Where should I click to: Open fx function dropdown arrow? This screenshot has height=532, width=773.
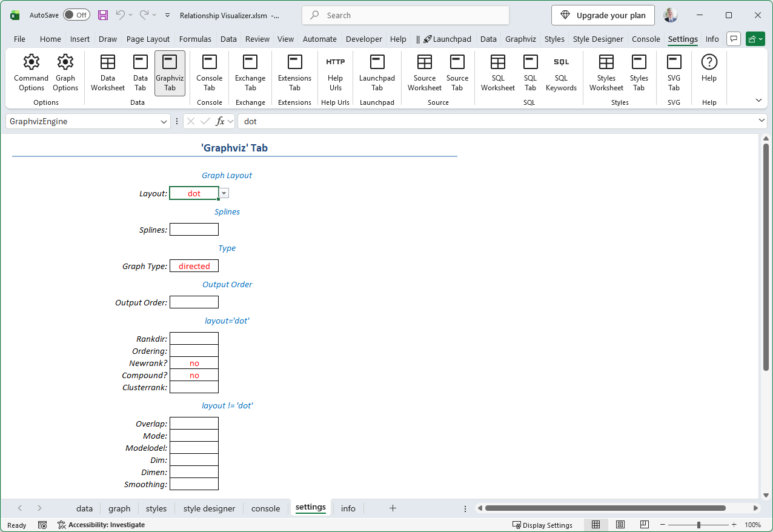[231, 121]
